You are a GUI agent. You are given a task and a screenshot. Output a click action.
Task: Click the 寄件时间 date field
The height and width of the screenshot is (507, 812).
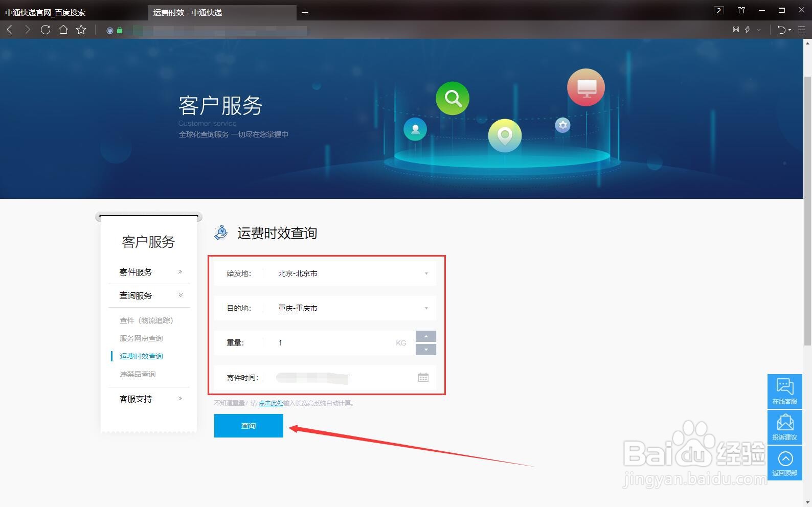tap(325, 378)
